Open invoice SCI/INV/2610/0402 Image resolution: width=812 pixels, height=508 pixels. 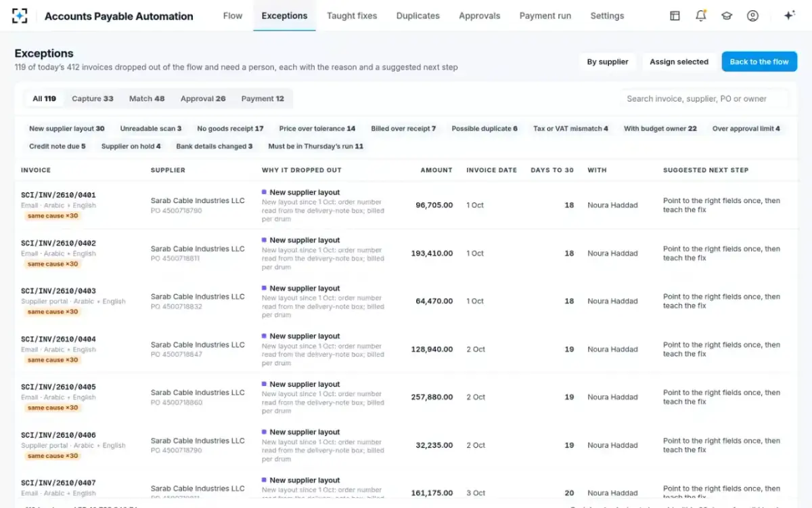pyautogui.click(x=58, y=243)
